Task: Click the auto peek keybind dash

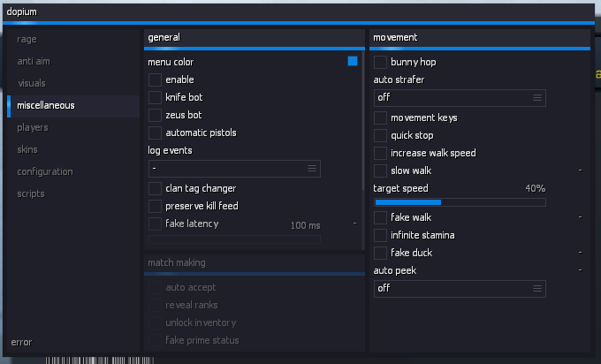Action: [581, 269]
